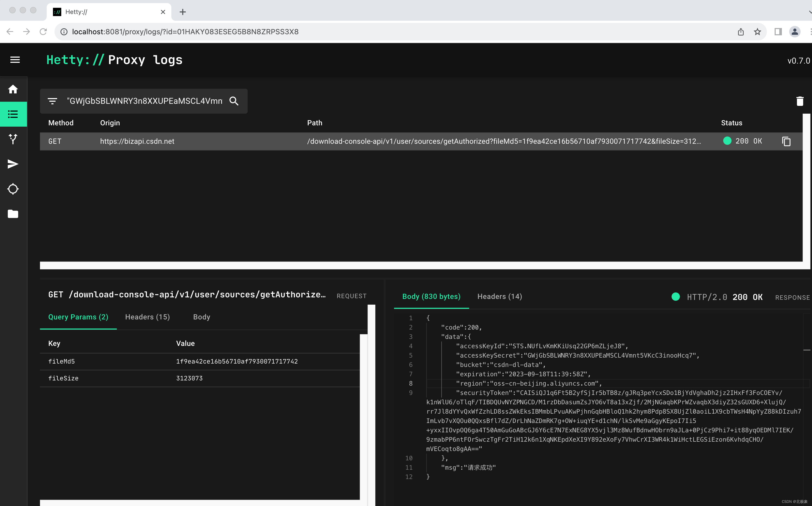Open the hamburger navigation menu

point(15,60)
